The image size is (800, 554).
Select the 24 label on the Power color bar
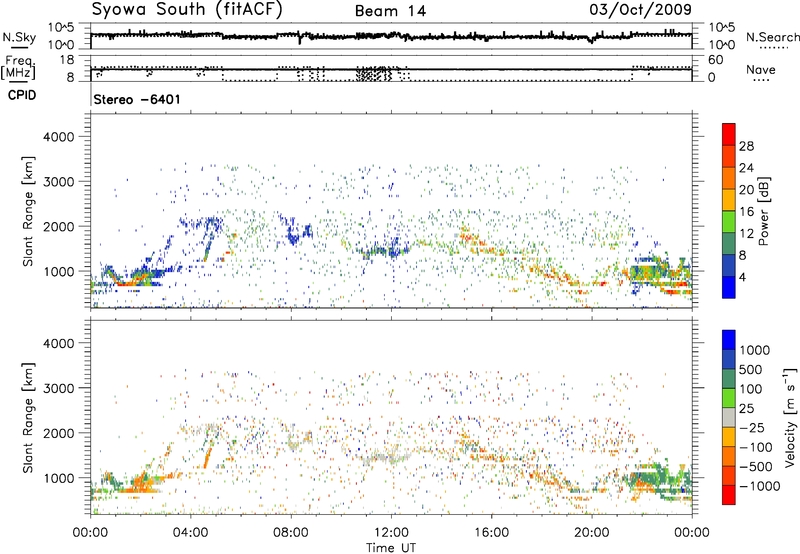[x=746, y=168]
